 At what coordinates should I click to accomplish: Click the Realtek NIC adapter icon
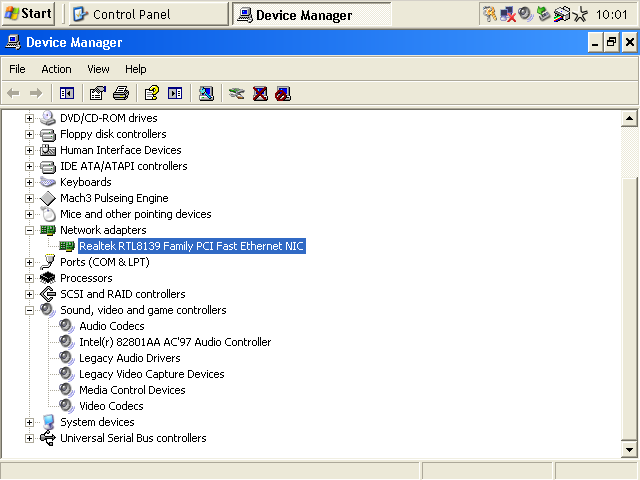[x=67, y=246]
